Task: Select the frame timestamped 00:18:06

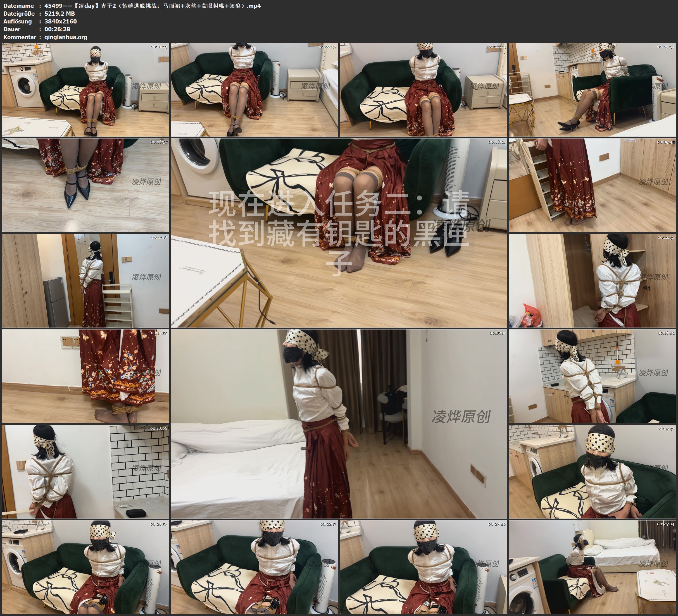Action: click(85, 471)
